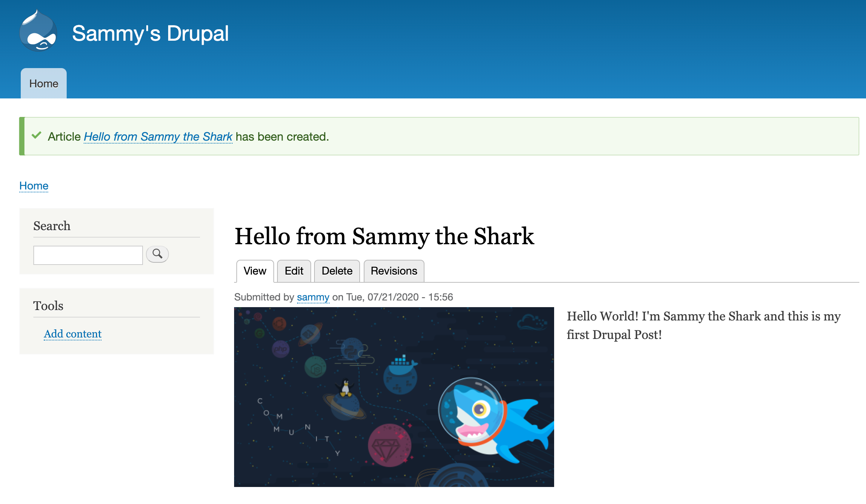The image size is (866, 504).
Task: Open the Revisions tab for article
Action: click(393, 271)
